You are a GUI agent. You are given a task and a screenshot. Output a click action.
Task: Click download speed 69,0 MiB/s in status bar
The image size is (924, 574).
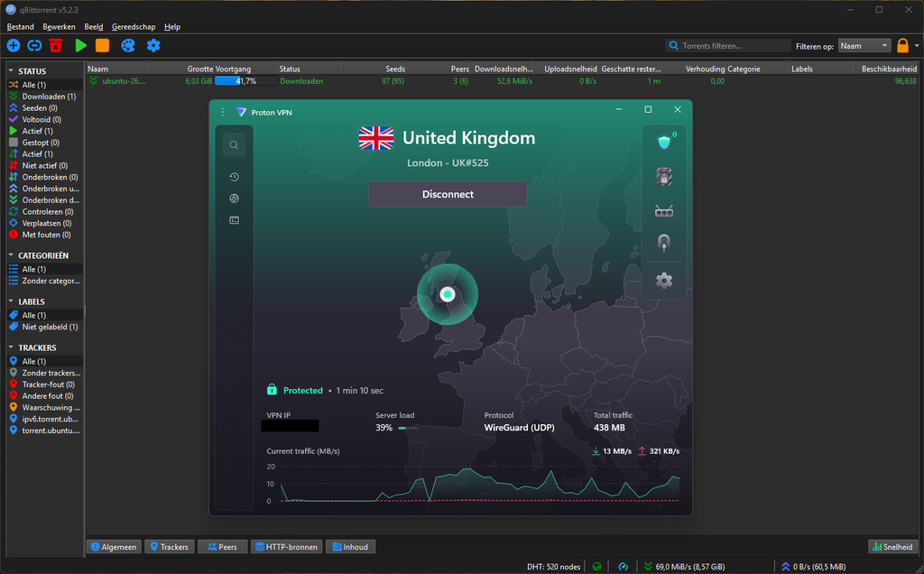coord(684,567)
